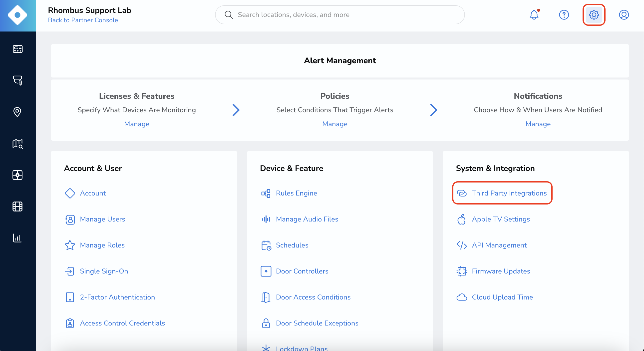Click the sign-in arrow icon beside Single Sign-On
Image resolution: width=644 pixels, height=351 pixels.
click(x=70, y=271)
